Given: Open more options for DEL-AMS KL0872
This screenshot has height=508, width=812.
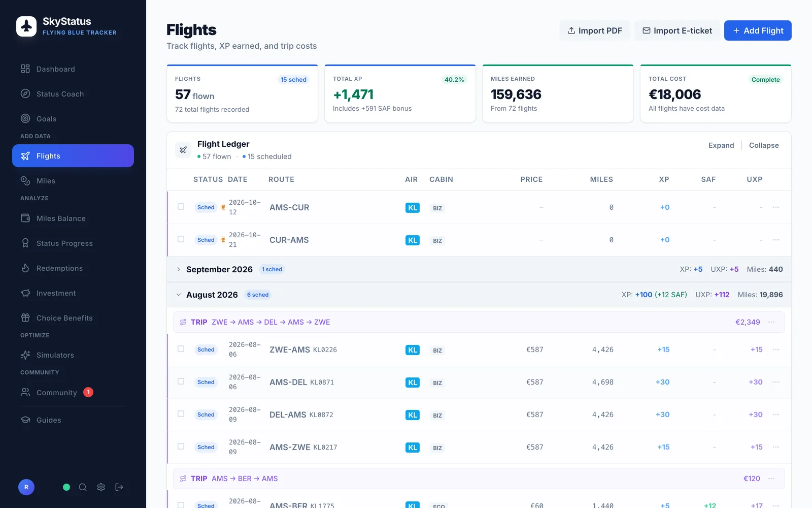Looking at the screenshot, I should coord(776,415).
